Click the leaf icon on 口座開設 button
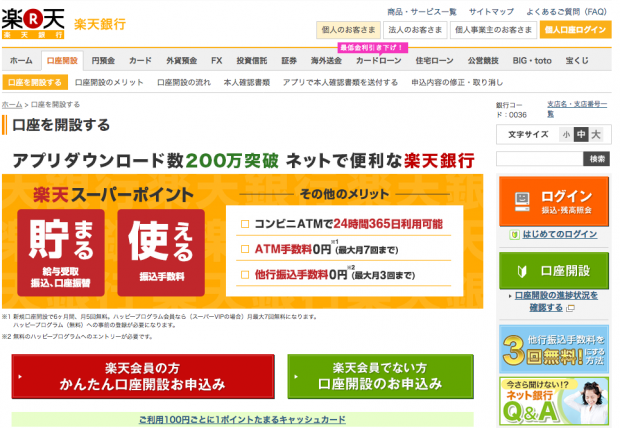620x428 pixels. tap(522, 271)
